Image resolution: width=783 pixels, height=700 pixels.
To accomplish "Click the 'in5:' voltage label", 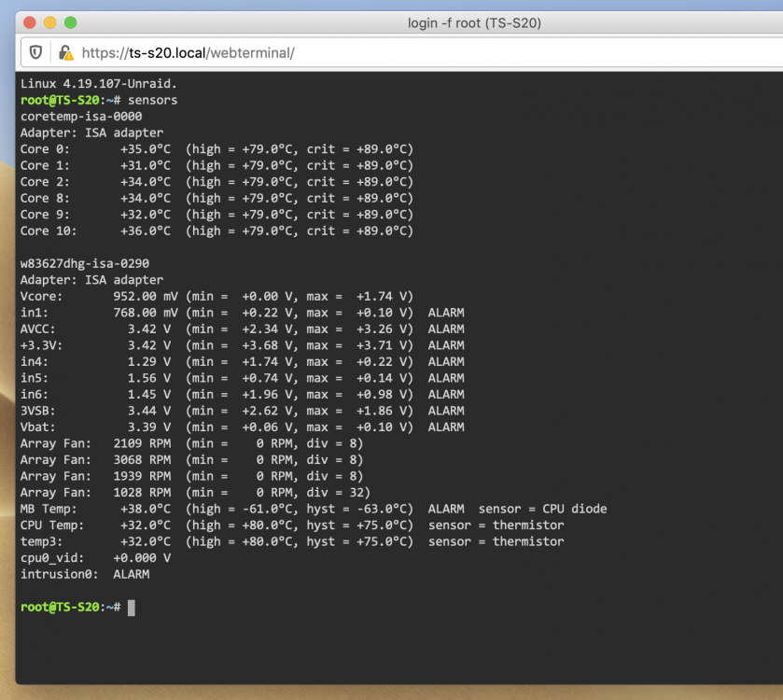I will (x=35, y=378).
